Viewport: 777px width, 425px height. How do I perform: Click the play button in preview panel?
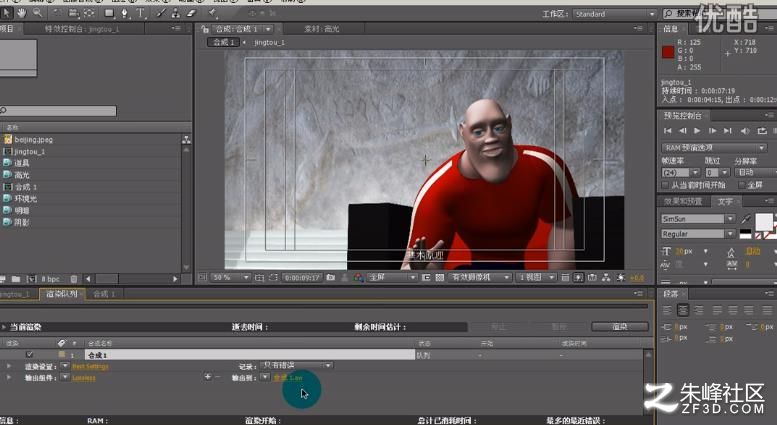pyautogui.click(x=697, y=131)
